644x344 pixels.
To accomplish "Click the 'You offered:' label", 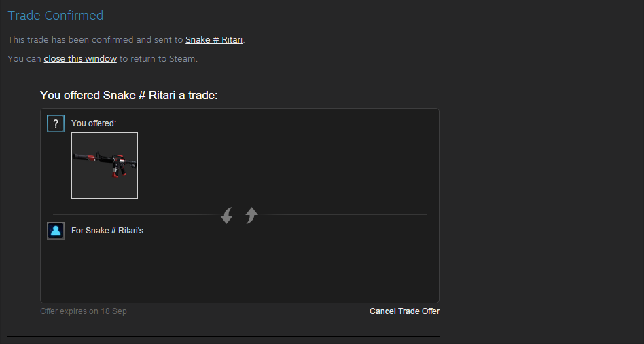I will 94,123.
